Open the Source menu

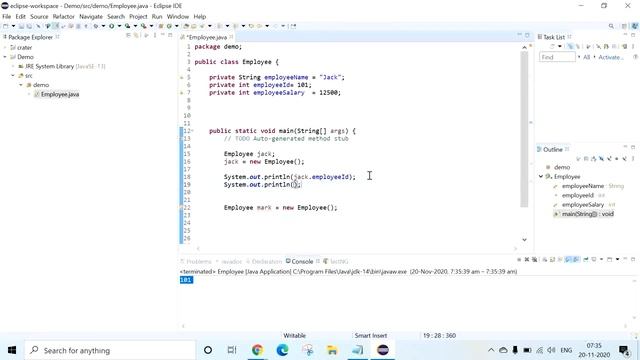(x=39, y=16)
